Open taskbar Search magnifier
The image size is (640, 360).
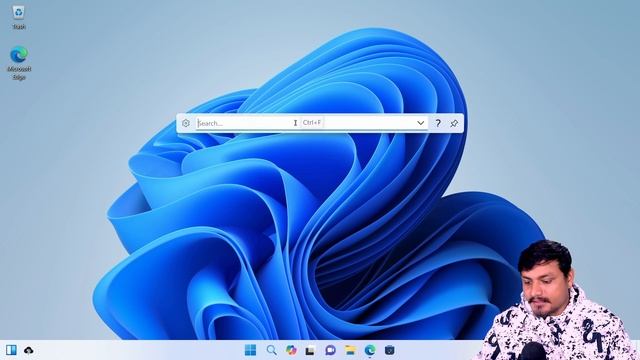271,350
